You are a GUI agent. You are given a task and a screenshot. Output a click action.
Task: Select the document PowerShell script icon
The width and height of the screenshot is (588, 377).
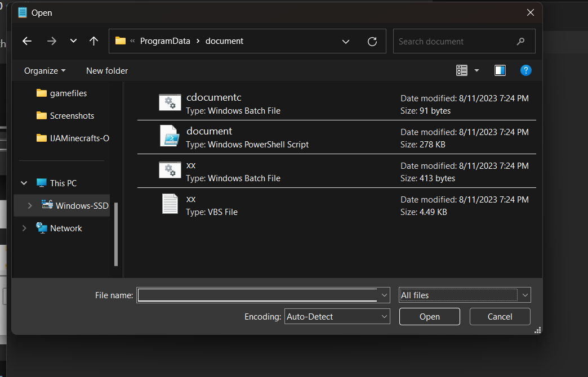point(170,136)
